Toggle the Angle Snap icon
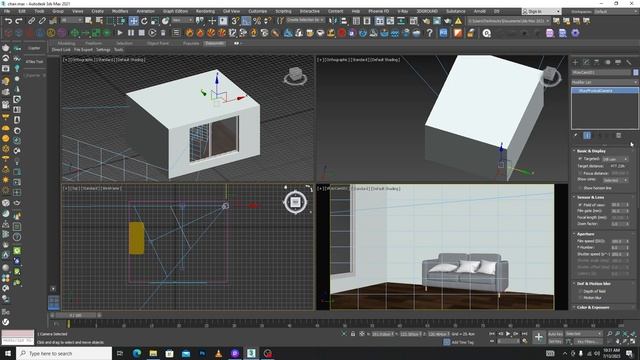The width and height of the screenshot is (640, 360). point(246,20)
